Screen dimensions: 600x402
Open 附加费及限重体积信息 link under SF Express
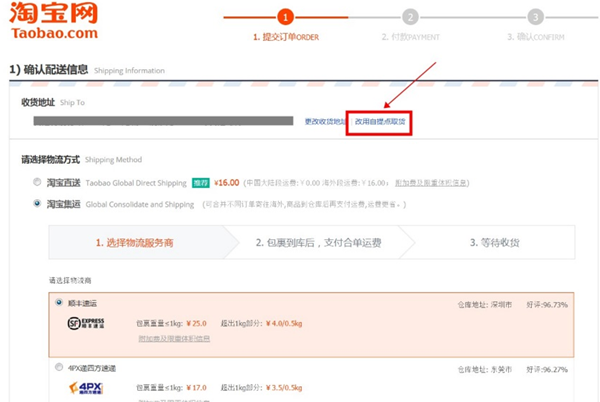click(x=174, y=339)
